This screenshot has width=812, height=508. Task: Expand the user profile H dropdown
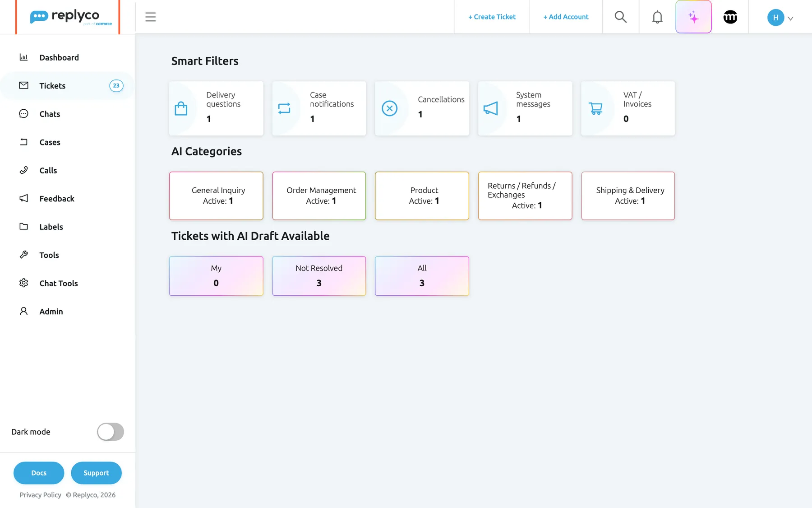(780, 18)
